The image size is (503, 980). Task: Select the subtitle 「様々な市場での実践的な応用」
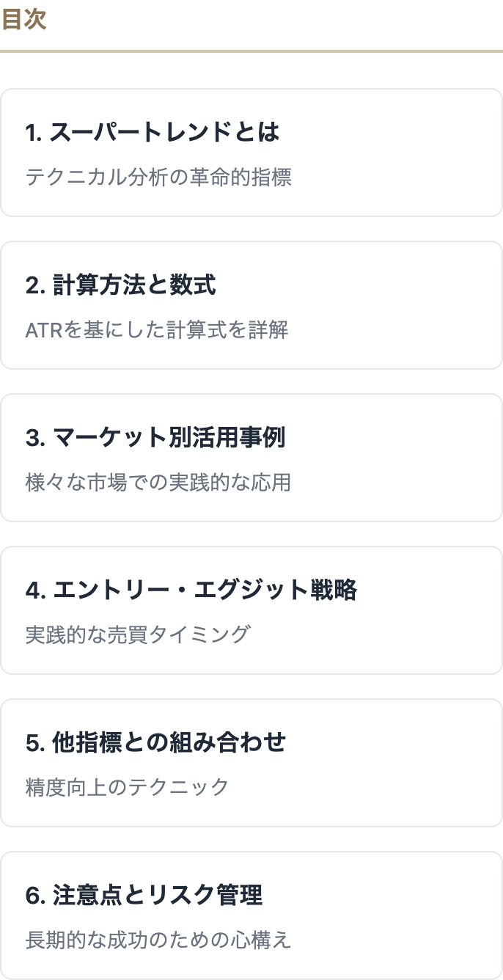tap(158, 483)
